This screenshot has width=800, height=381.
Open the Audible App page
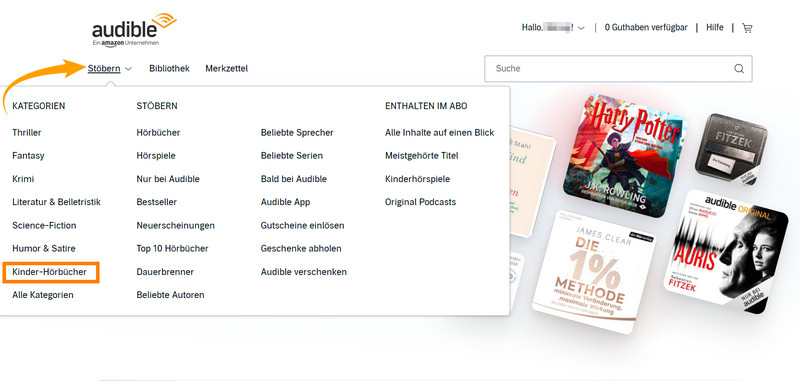pos(285,202)
